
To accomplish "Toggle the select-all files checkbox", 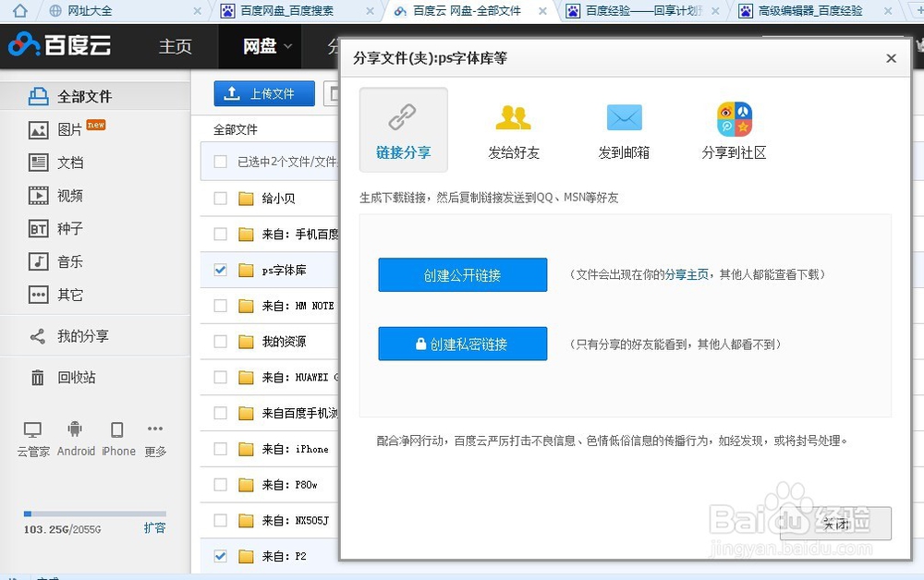I will tap(221, 162).
